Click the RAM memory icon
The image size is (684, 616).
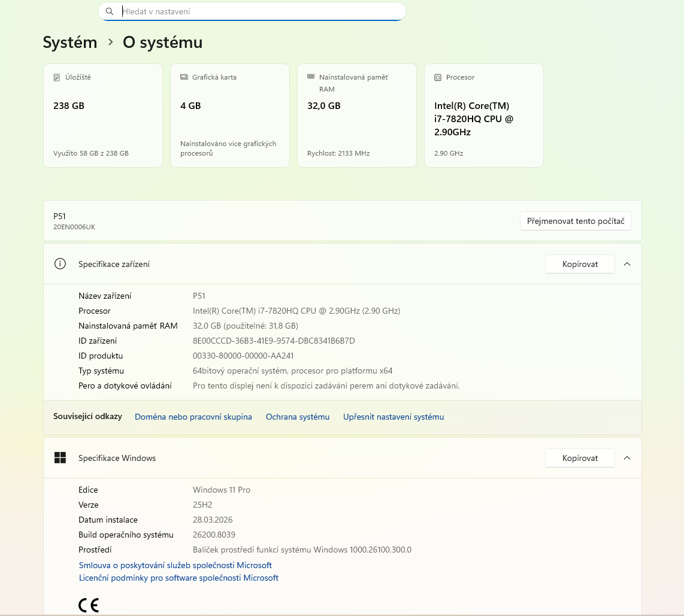311,77
